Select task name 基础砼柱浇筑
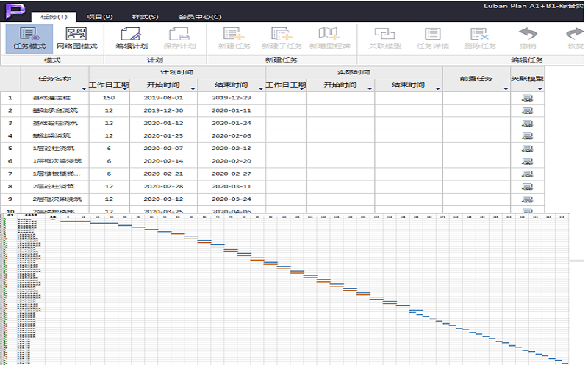Image resolution: width=588 pixels, height=368 pixels. coord(55,123)
